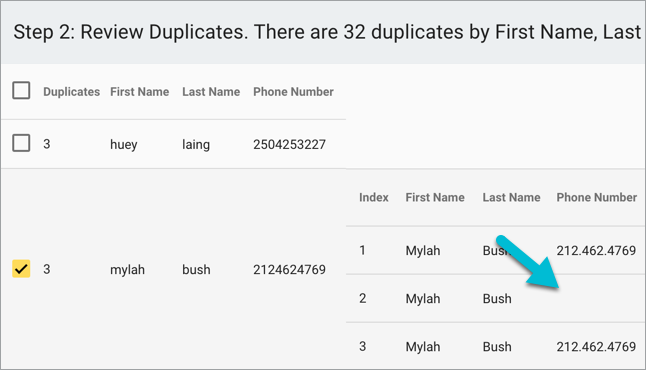The height and width of the screenshot is (370, 646).
Task: Check the huey laing row checkbox
Action: pyautogui.click(x=21, y=143)
